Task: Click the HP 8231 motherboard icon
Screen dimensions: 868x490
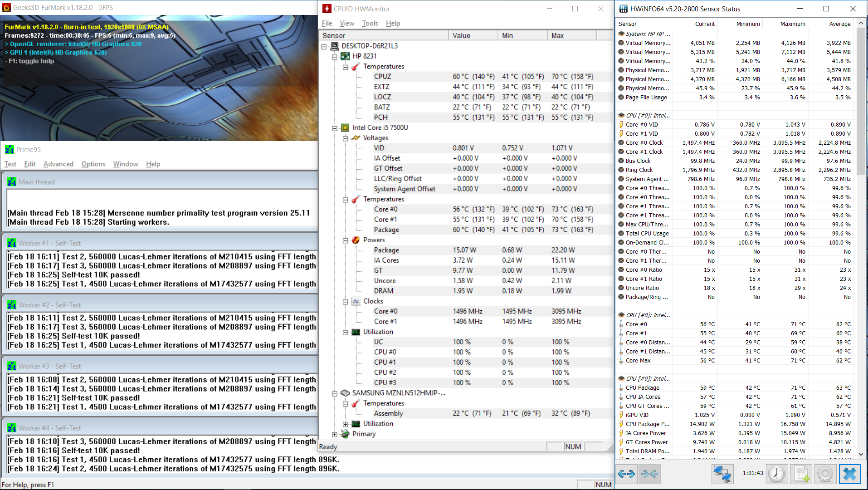Action: [x=345, y=56]
